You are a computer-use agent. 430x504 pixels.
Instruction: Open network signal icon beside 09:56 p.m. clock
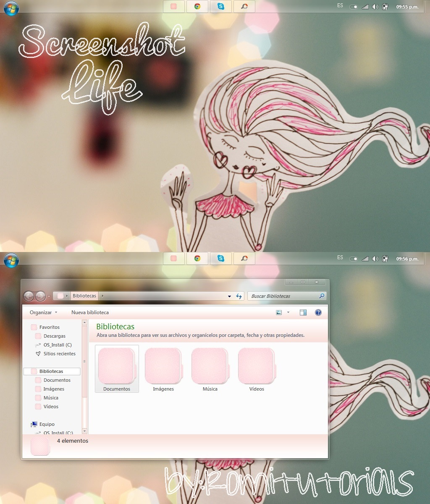[365, 259]
